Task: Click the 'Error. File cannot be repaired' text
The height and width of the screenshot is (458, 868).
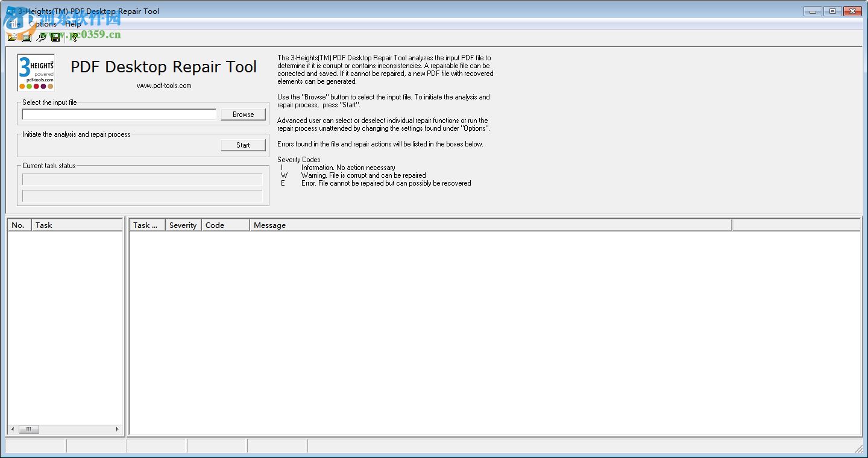Action: pyautogui.click(x=386, y=183)
